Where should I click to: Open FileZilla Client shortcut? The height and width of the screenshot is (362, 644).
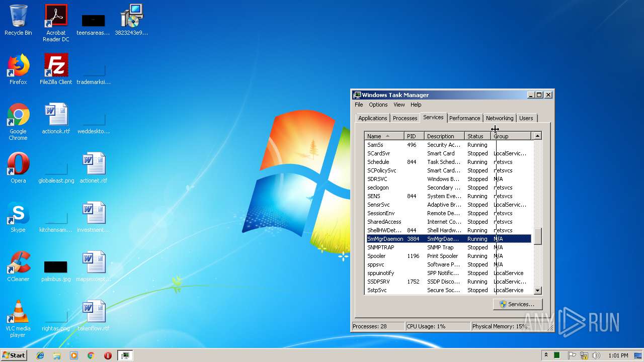point(56,69)
